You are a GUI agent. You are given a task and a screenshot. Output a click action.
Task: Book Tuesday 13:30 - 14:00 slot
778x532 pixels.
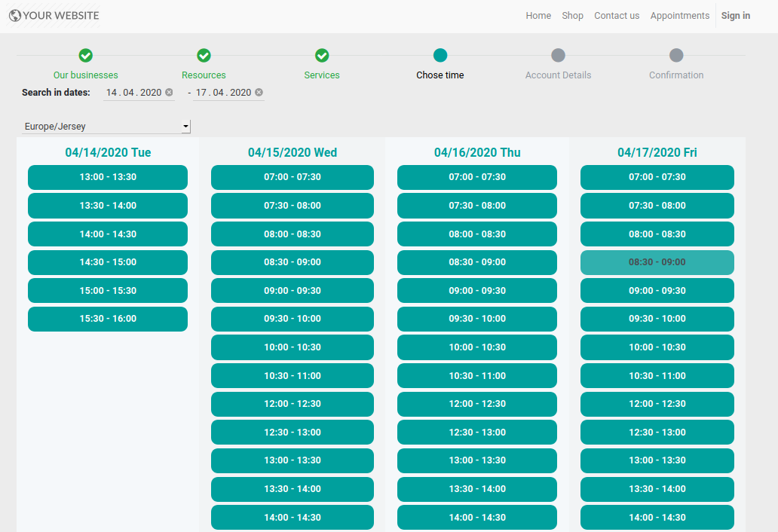pos(108,206)
